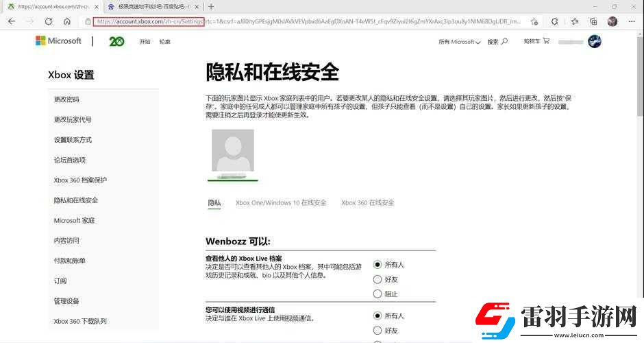
Task: Open the shopping cart icon
Action: tap(546, 40)
